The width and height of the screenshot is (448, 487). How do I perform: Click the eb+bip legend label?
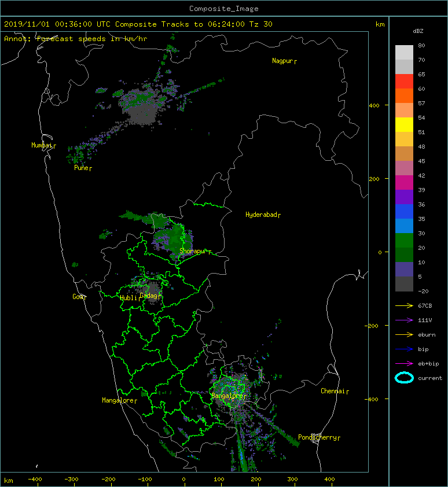428,364
